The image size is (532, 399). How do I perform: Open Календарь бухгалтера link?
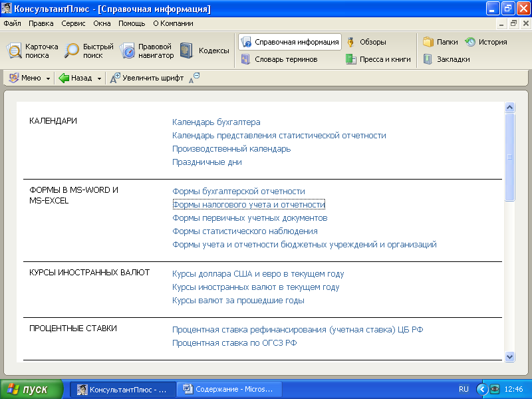pyautogui.click(x=216, y=122)
